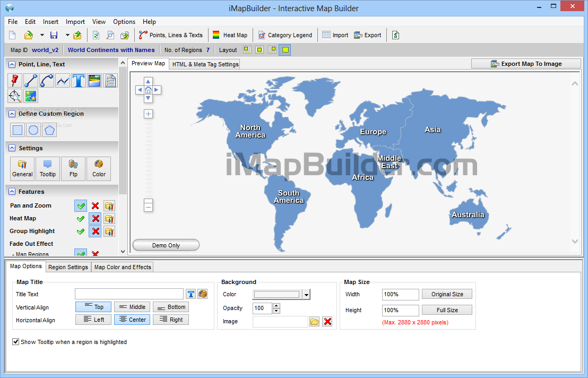This screenshot has width=588, height=378.
Task: Select the push pin point tool
Action: [x=15, y=80]
